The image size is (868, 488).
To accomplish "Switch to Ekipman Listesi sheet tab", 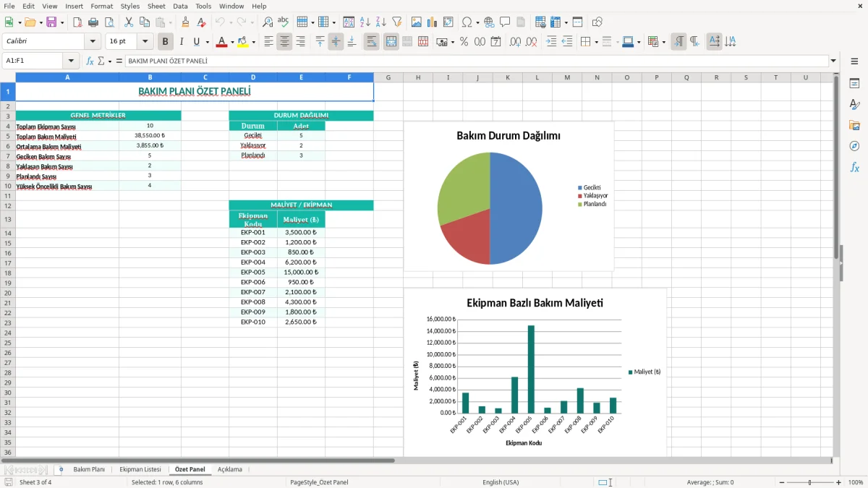I will pyautogui.click(x=140, y=469).
